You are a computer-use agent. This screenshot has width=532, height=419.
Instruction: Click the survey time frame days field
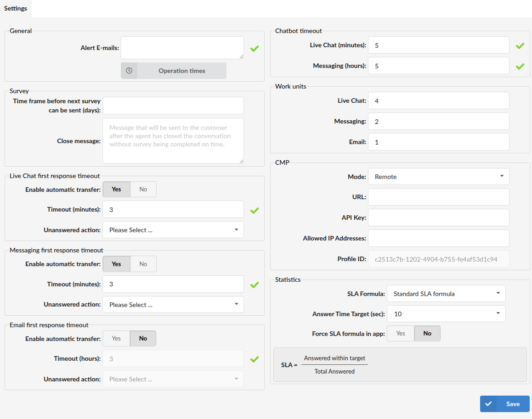click(173, 106)
